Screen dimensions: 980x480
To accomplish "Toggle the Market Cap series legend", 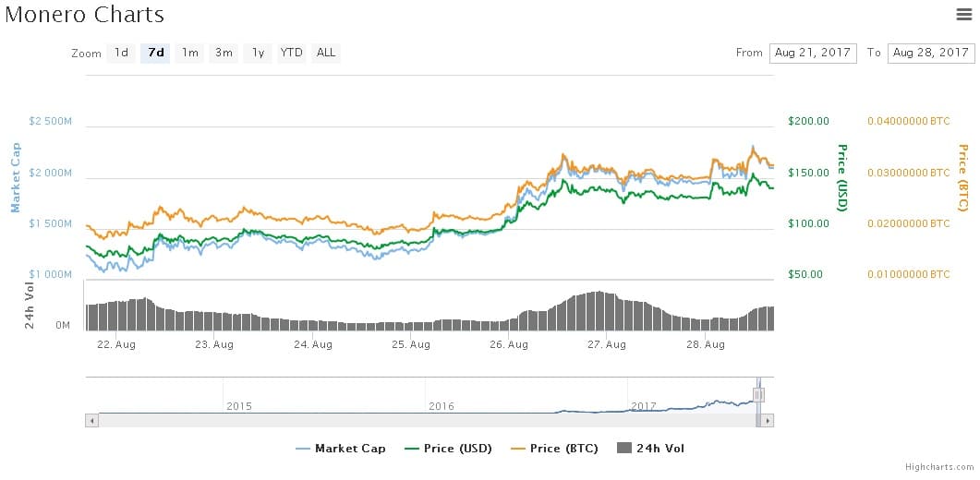I will [x=341, y=449].
